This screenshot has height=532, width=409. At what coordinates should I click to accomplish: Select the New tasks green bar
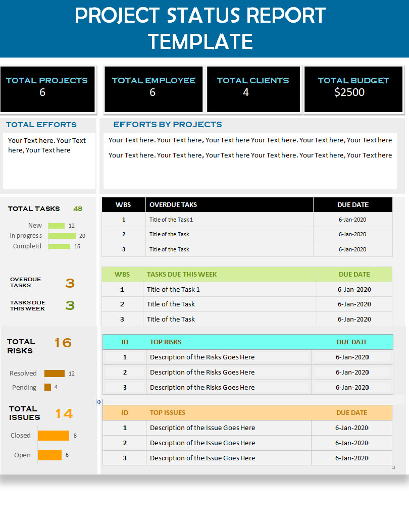point(57,226)
